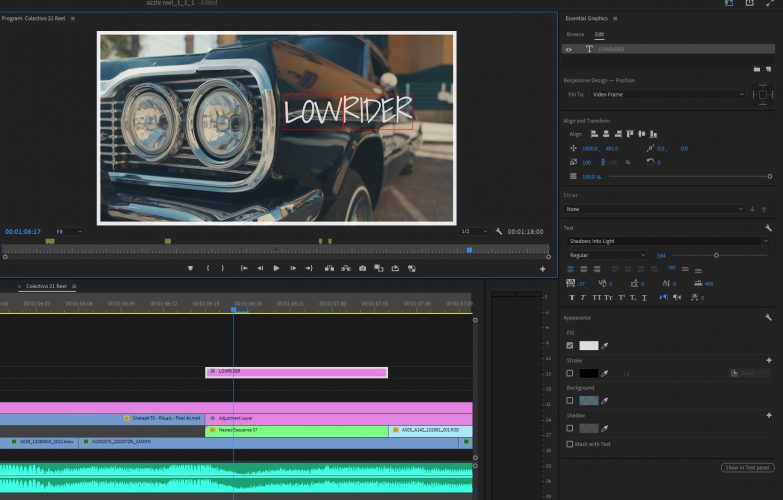This screenshot has width=783, height=500.
Task: Open the Program monitor button editor plus
Action: click(542, 269)
